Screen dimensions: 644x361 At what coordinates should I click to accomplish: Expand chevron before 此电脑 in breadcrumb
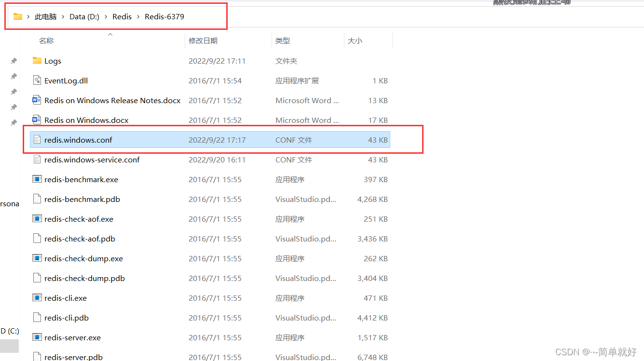(x=28, y=16)
